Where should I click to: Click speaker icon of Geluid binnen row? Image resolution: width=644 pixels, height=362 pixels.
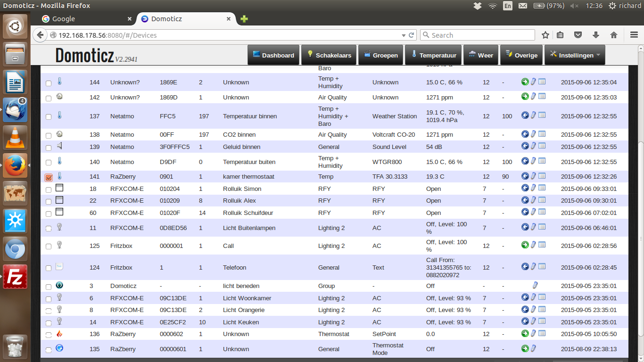click(x=59, y=146)
